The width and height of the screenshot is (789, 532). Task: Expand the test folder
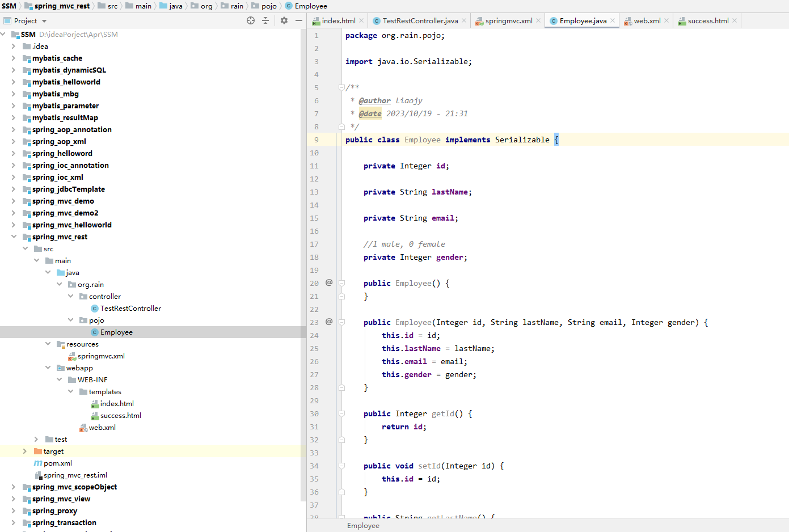36,440
